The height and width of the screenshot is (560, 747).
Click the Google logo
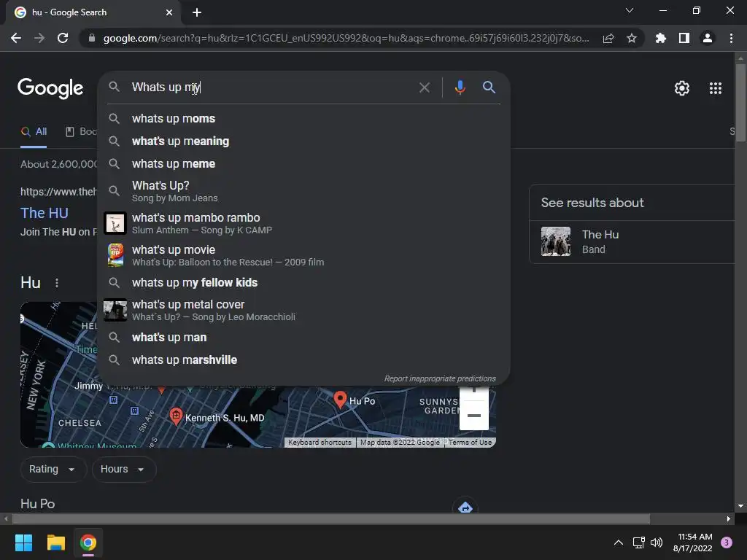pyautogui.click(x=50, y=88)
